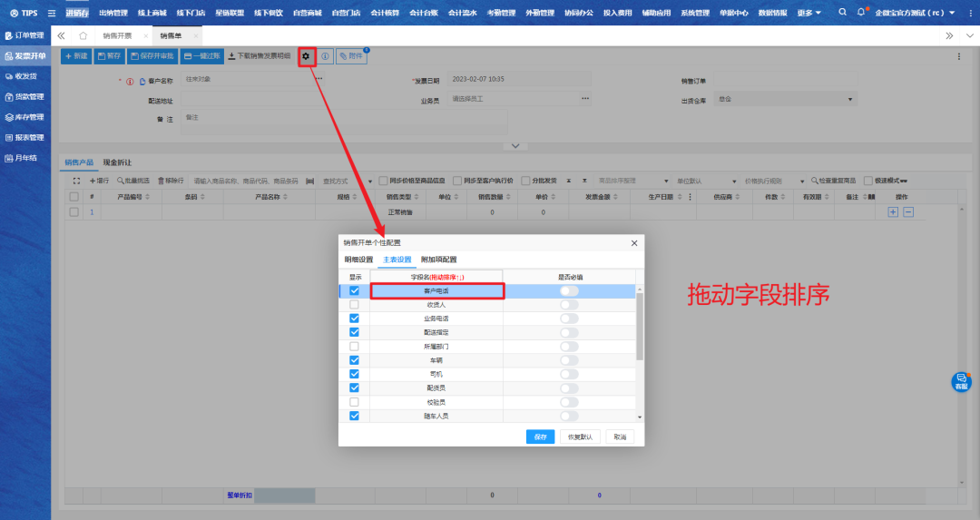This screenshot has width=980, height=520.
Task: Expand the 更多 menu in top navigation
Action: coord(809,13)
